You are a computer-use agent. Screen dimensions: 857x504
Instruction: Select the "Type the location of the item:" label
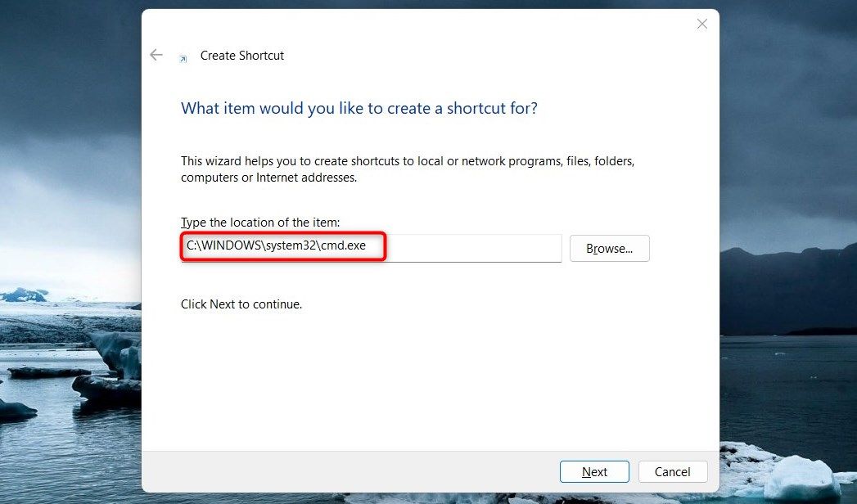coord(260,223)
